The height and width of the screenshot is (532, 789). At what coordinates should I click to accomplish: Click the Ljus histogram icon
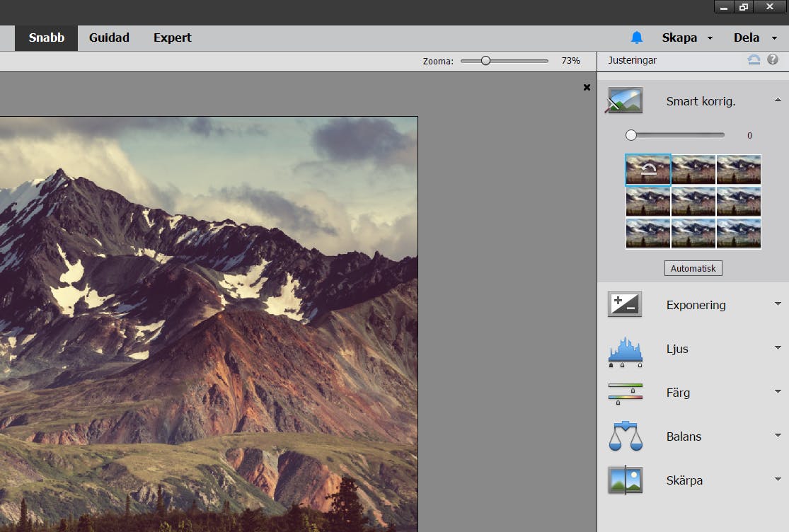point(626,352)
